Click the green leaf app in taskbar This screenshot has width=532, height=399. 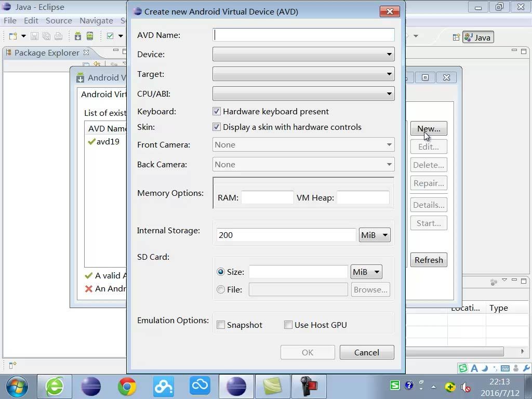(x=272, y=387)
